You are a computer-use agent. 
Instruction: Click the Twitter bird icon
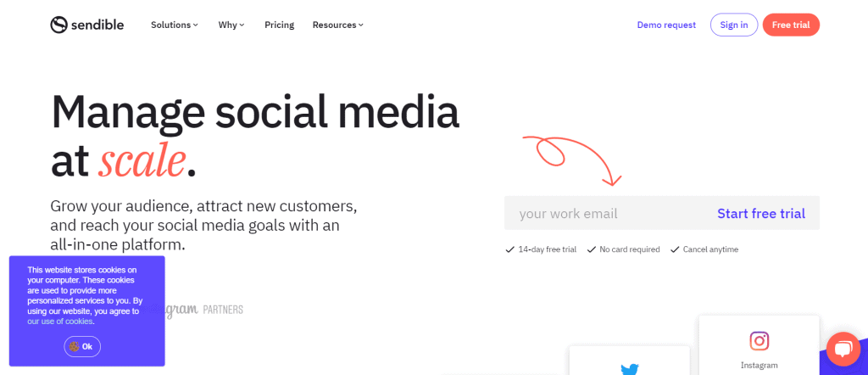pos(630,369)
